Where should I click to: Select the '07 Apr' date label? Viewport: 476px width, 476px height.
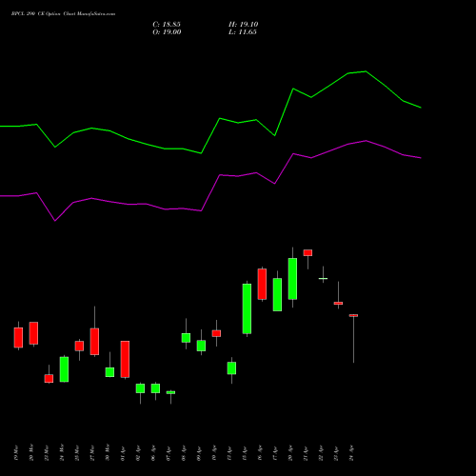tap(169, 453)
